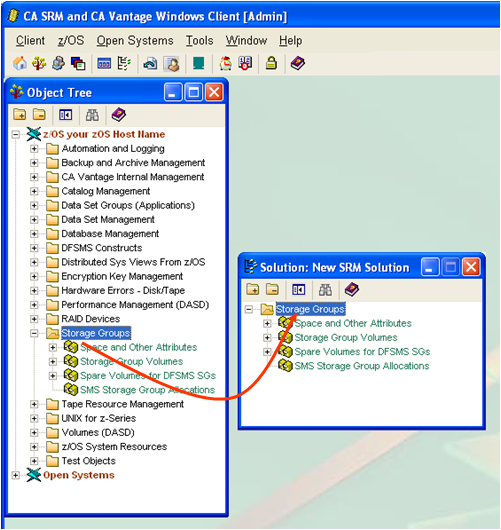Click collapse-all folder icon in Object Tree
This screenshot has height=530, width=501.
click(39, 115)
